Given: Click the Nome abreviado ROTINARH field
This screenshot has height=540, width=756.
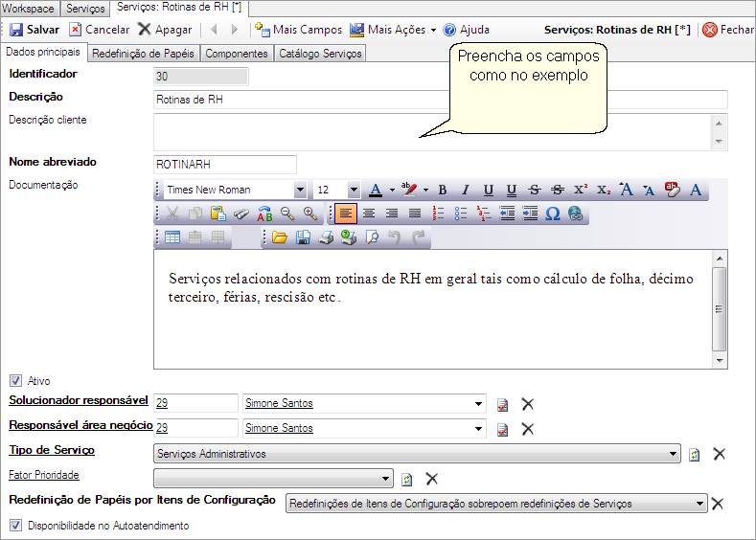Looking at the screenshot, I should (225, 165).
